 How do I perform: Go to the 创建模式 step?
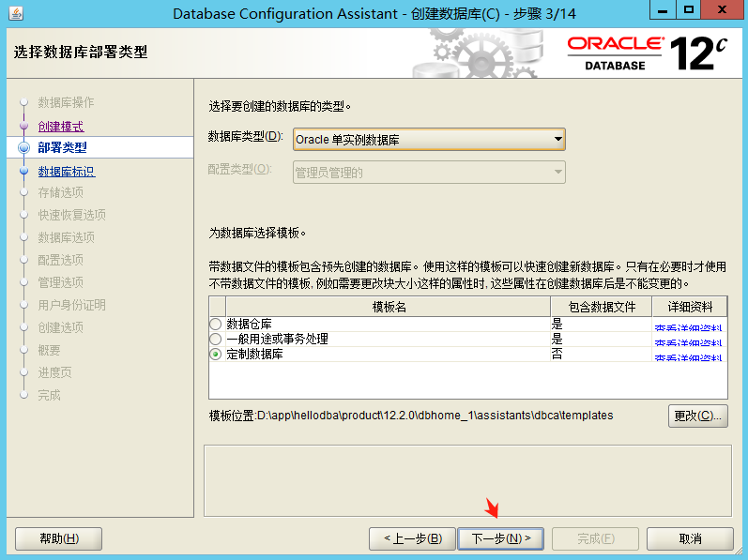pyautogui.click(x=61, y=127)
